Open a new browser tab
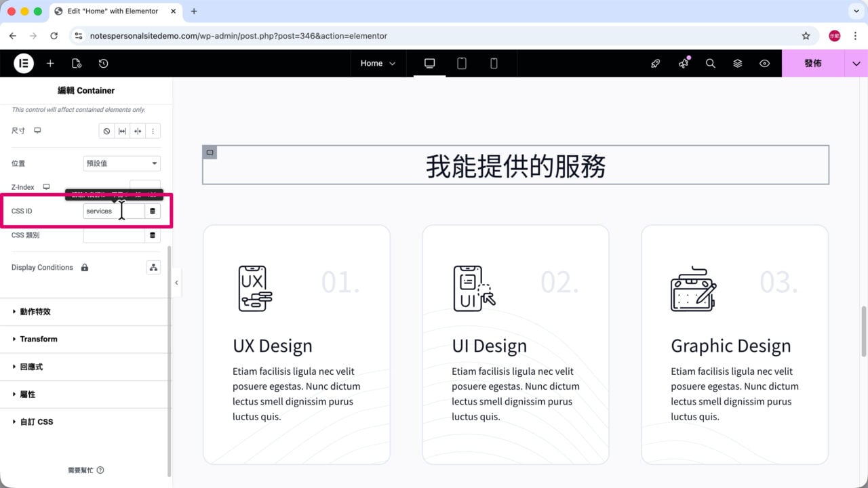This screenshot has height=488, width=868. (194, 12)
